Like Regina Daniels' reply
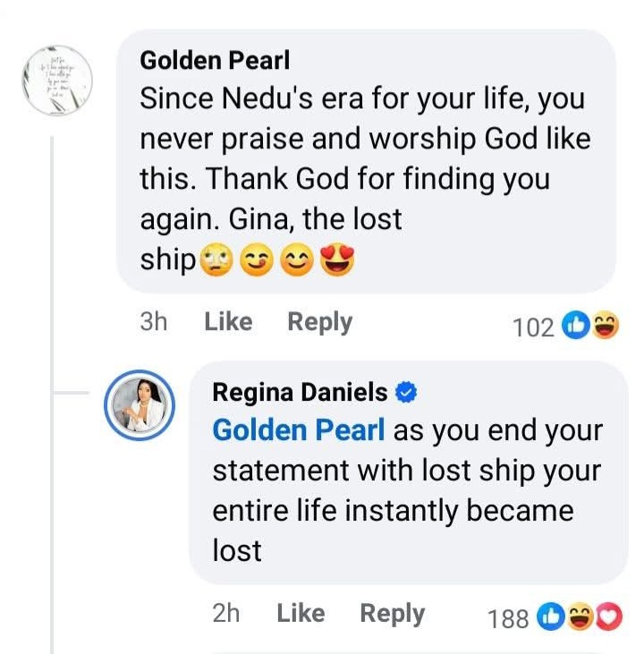This screenshot has width=644, height=654. [x=301, y=613]
